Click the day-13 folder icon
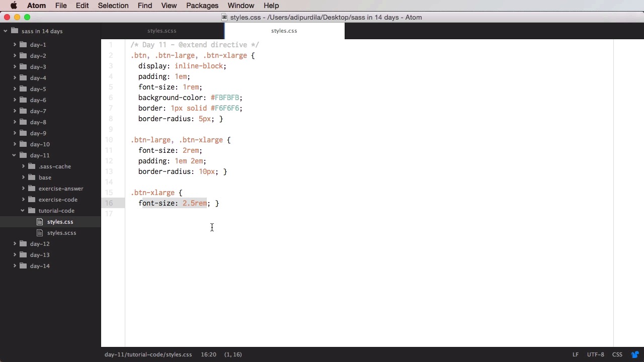 [23, 255]
